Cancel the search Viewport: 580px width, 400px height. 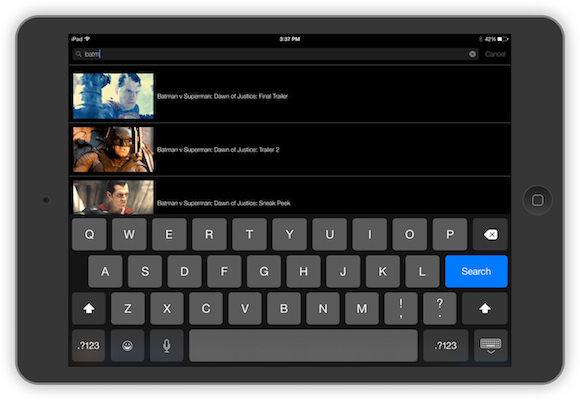coord(495,54)
